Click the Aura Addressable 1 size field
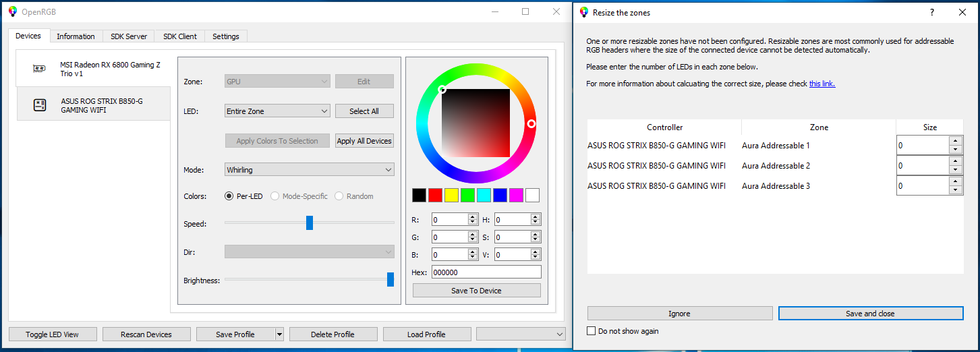This screenshot has height=352, width=980. pos(923,146)
